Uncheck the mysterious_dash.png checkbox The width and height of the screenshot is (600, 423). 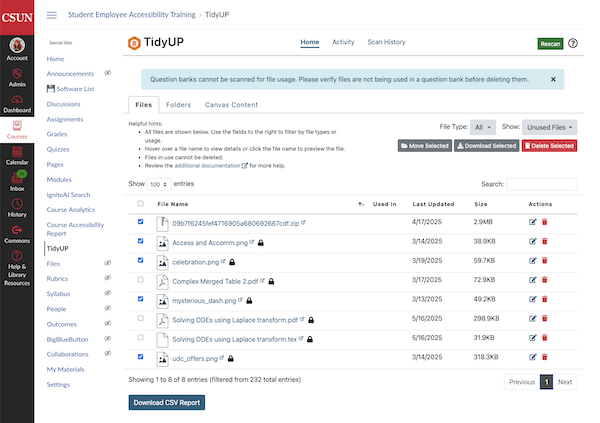[140, 299]
